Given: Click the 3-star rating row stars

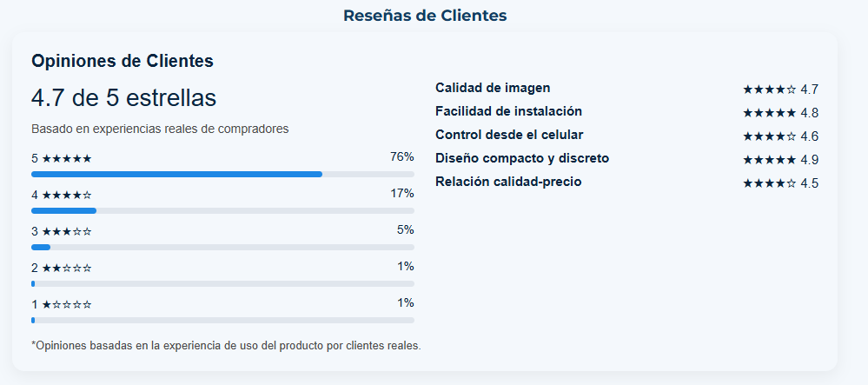Looking at the screenshot, I should [x=66, y=232].
